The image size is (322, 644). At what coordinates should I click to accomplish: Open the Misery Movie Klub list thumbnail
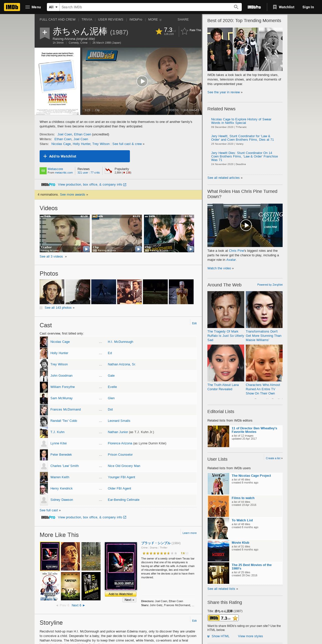[218, 551]
